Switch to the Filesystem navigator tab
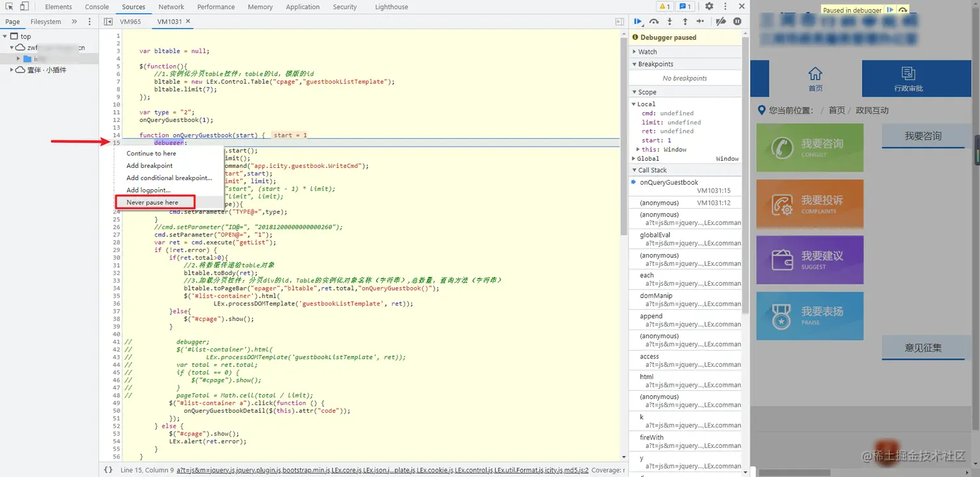Image resolution: width=980 pixels, height=477 pixels. (x=45, y=21)
